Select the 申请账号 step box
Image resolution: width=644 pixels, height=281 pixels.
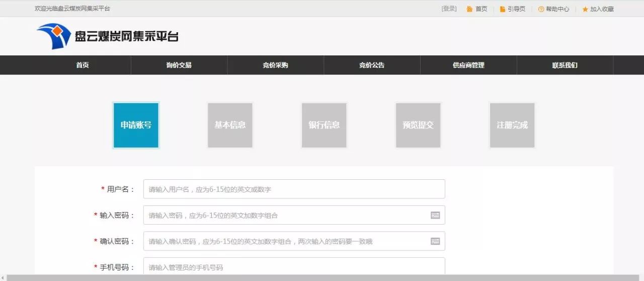pos(136,125)
